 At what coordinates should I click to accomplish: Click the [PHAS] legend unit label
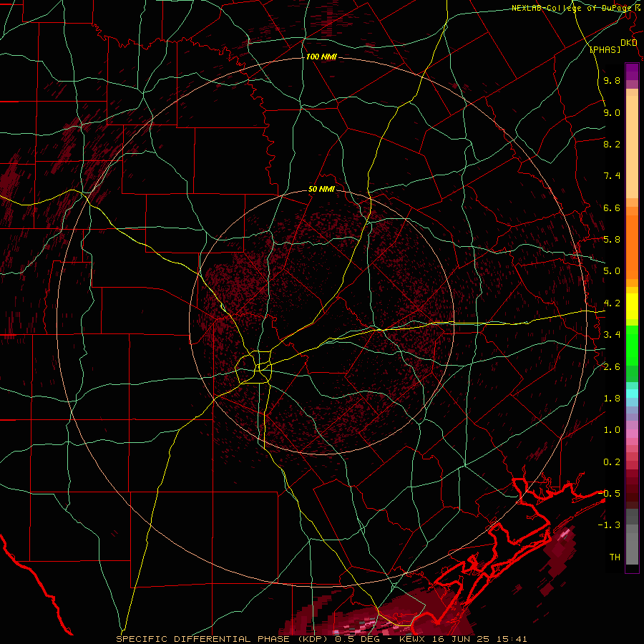pos(605,50)
